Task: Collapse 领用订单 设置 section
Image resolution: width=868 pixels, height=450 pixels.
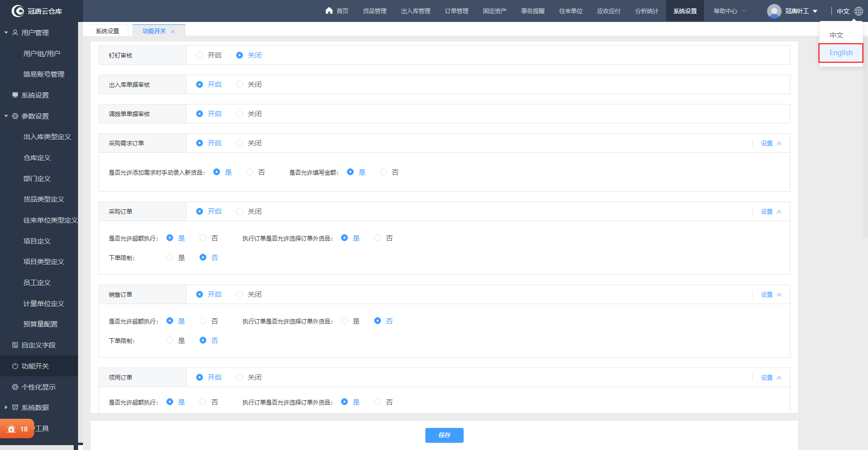Action: pyautogui.click(x=771, y=377)
